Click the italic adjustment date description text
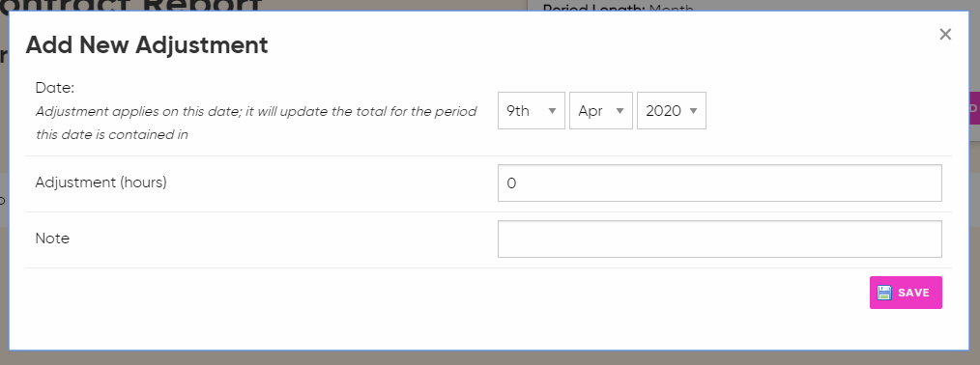This screenshot has height=365, width=980. point(256,123)
